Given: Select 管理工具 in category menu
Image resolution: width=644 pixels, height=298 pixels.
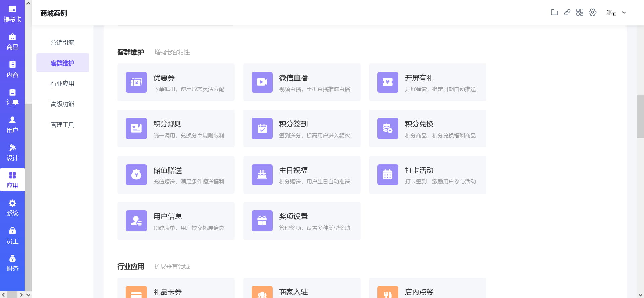Looking at the screenshot, I should [62, 125].
